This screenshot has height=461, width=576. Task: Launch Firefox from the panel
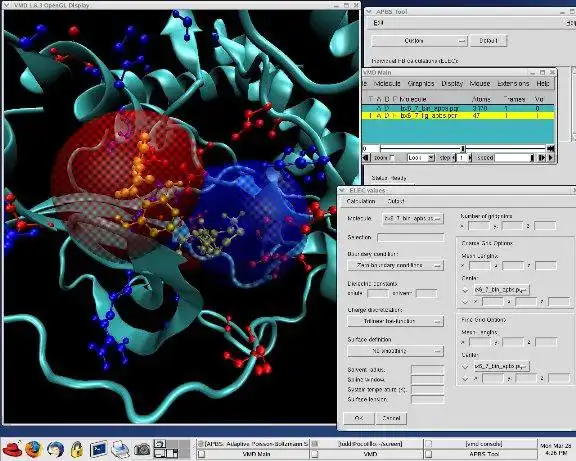point(34,449)
